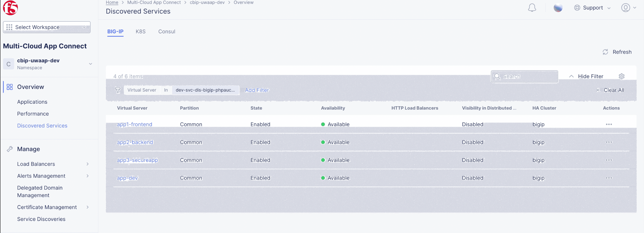The height and width of the screenshot is (233, 644).
Task: Open the app-dev virtual server link
Action: coord(127,178)
